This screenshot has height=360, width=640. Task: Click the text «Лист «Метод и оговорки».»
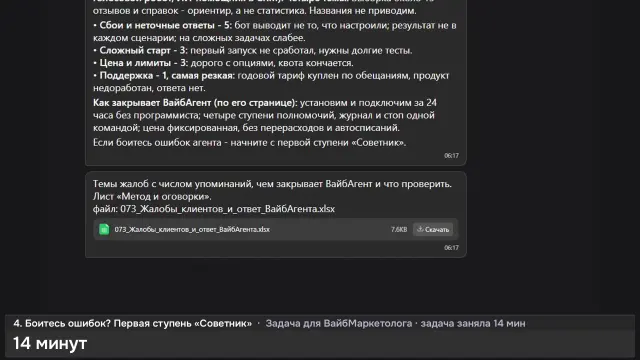pos(152,196)
